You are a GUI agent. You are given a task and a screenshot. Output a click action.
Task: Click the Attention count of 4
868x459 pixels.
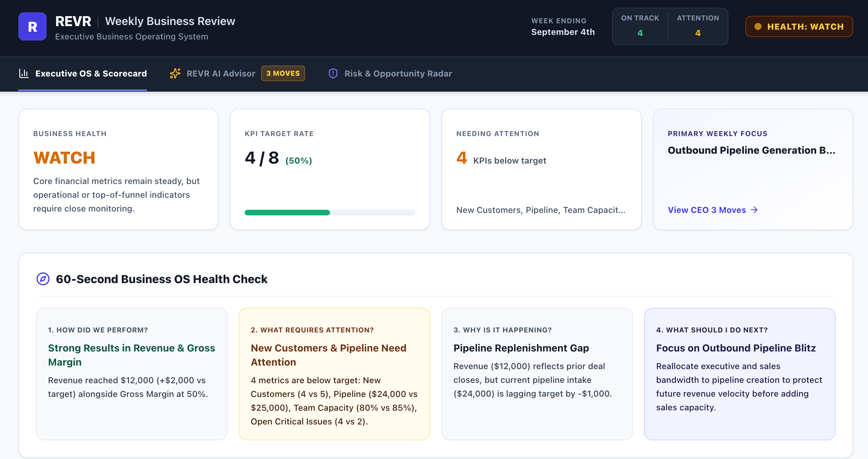[698, 33]
